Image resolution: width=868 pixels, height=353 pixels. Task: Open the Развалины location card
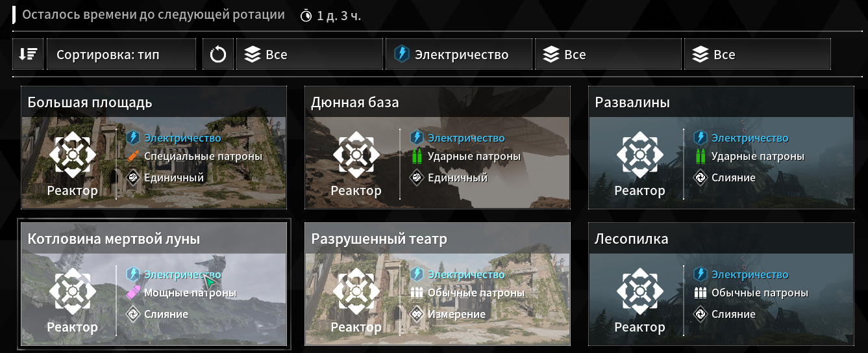[x=721, y=147]
